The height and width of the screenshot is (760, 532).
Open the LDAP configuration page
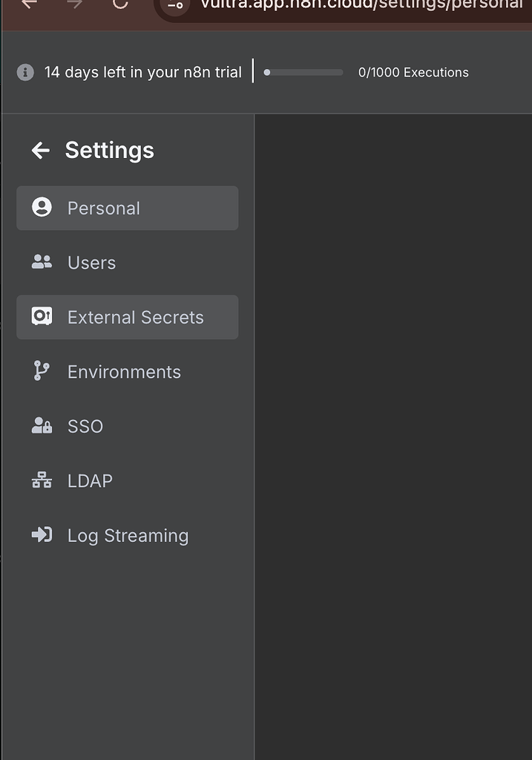coord(90,480)
